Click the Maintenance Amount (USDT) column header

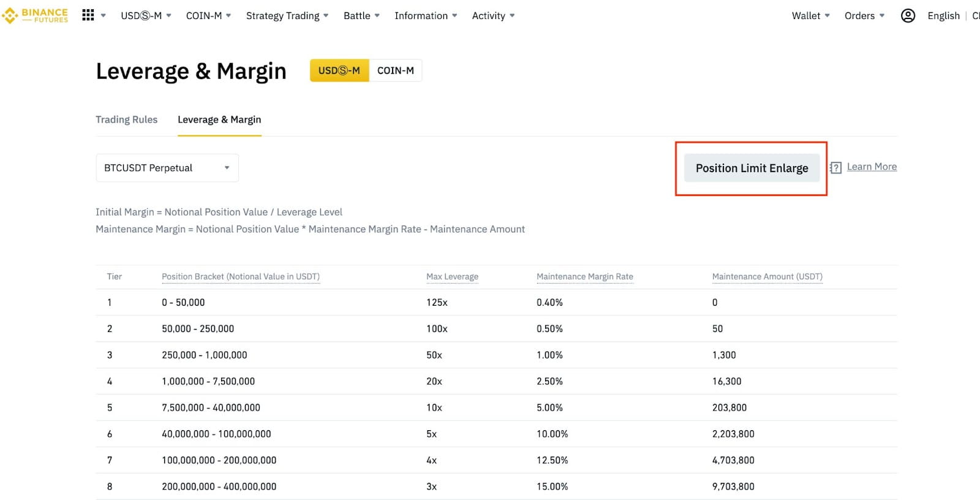tap(767, 276)
